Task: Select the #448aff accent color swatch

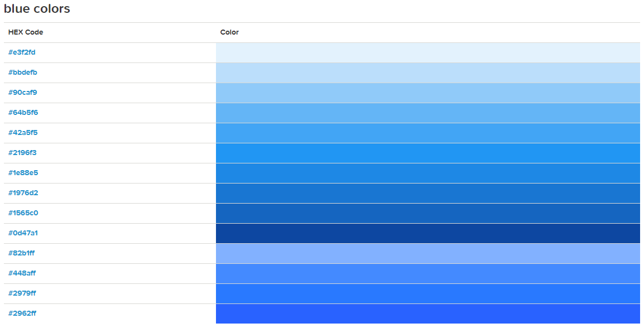Action: (428, 274)
